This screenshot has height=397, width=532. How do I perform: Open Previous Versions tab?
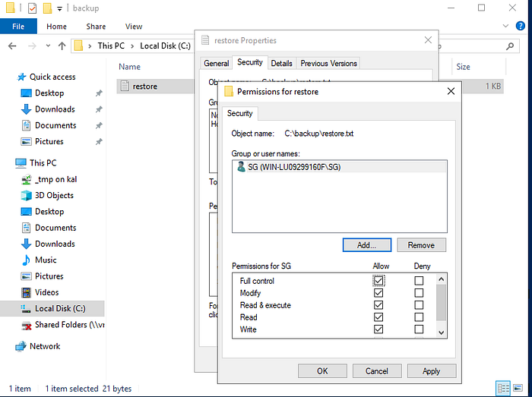point(328,63)
